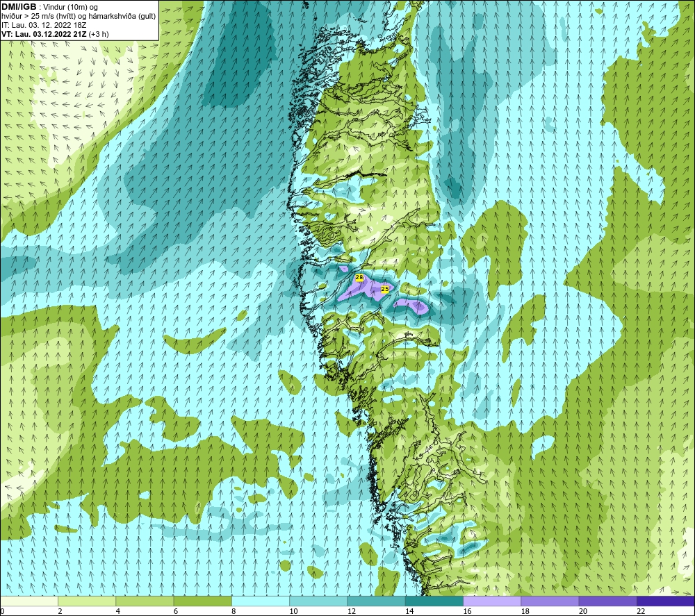Select the 20–22 m/s legend color swatch
695x616 pixels.
(x=607, y=601)
